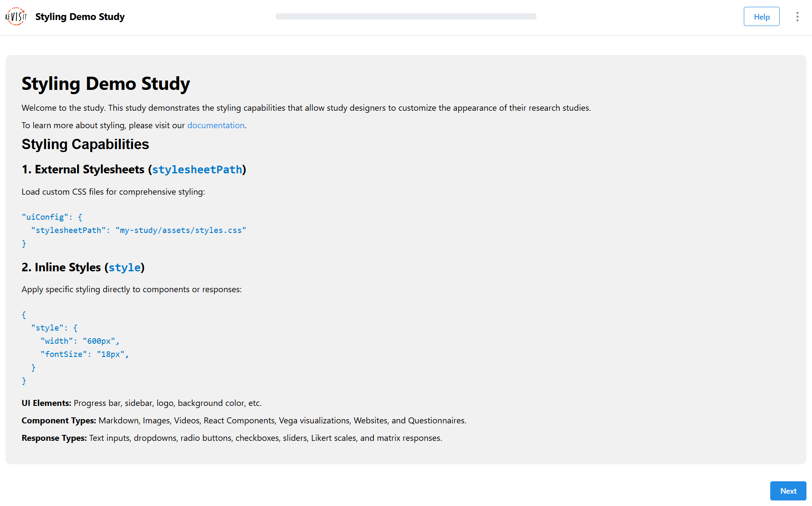Click the Styling Demo Study header title
Image resolution: width=812 pixels, height=506 pixels.
pos(80,17)
